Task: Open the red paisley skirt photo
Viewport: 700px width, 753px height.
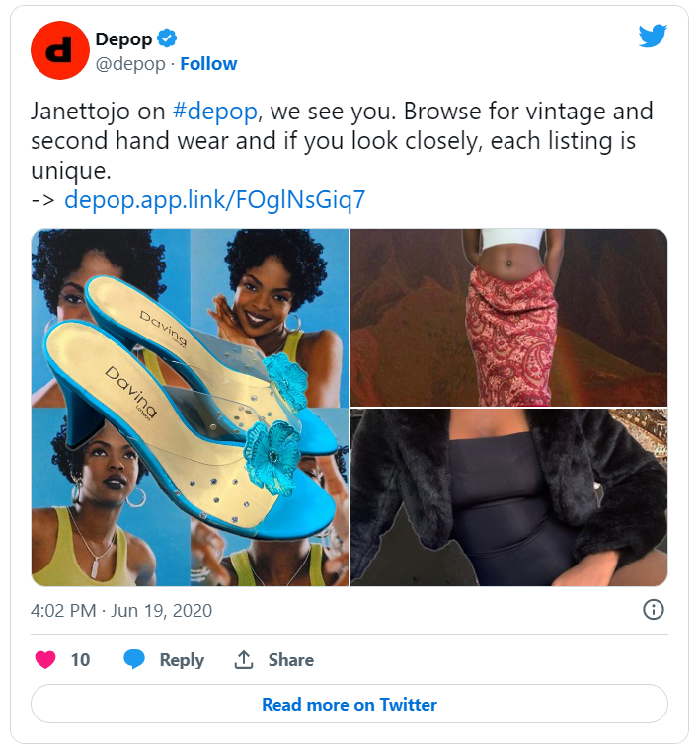Action: click(508, 318)
